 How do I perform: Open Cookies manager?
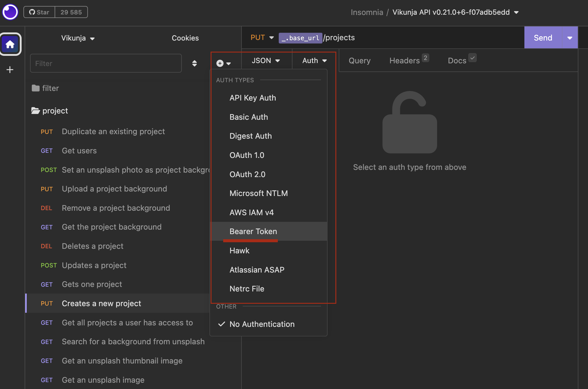[x=185, y=38]
